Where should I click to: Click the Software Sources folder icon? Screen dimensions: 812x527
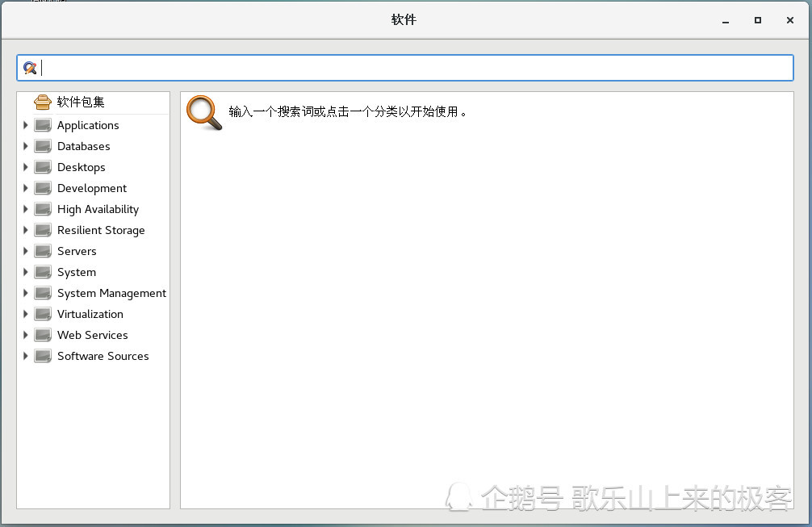click(x=43, y=356)
